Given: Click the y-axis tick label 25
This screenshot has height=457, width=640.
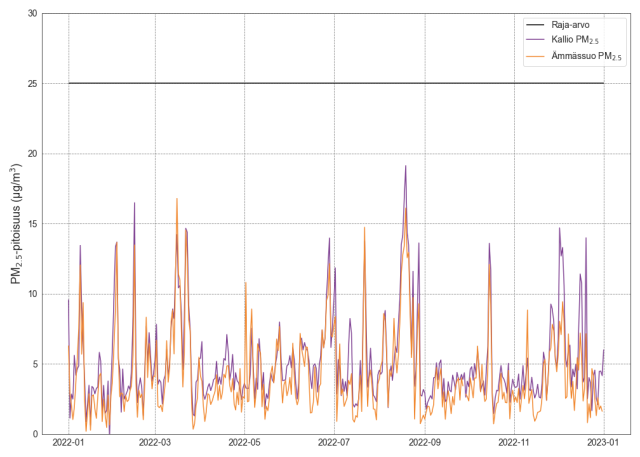Looking at the screenshot, I should [x=31, y=84].
